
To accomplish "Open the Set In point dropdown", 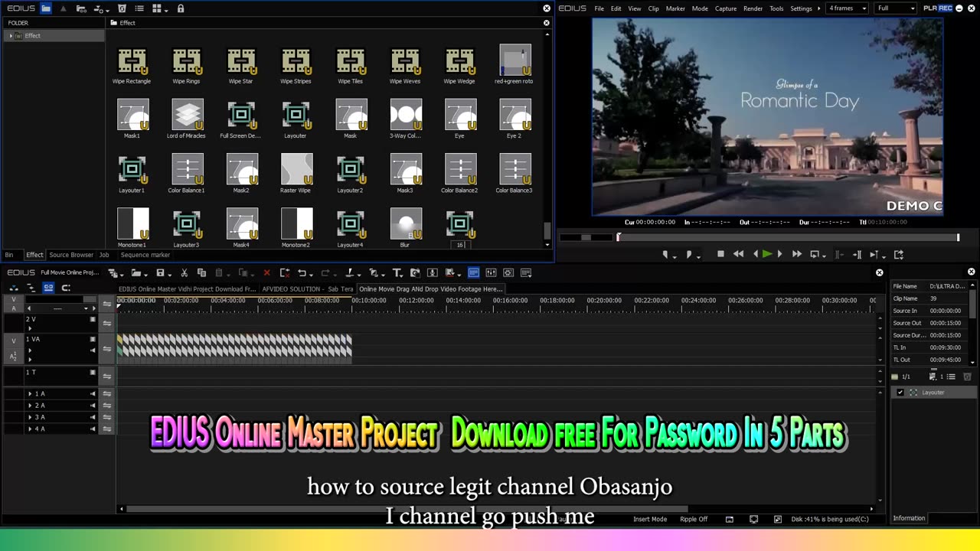I will (675, 256).
